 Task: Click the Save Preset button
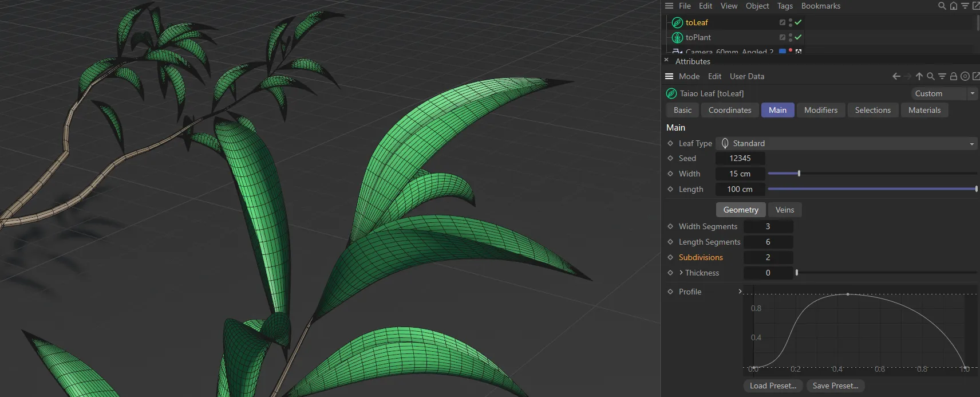coord(835,386)
